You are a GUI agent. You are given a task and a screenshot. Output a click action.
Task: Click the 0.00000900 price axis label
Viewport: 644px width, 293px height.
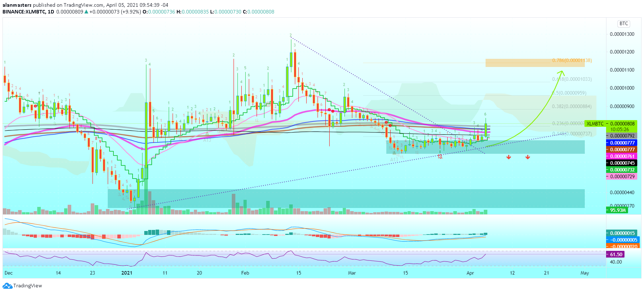[622, 106]
